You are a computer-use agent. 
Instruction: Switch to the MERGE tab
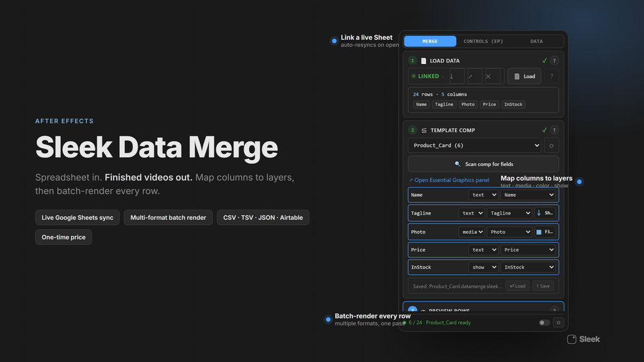[430, 41]
